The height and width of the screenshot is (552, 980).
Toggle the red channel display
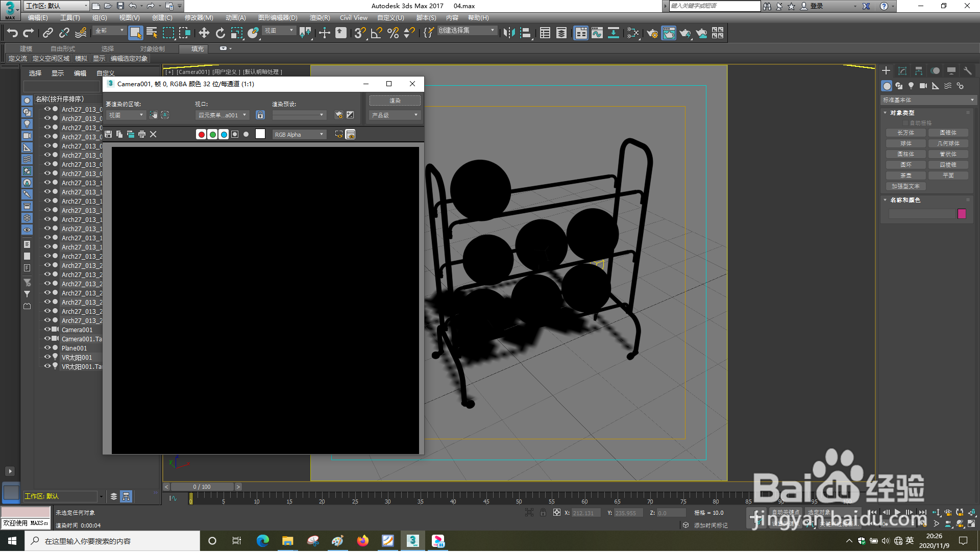pyautogui.click(x=201, y=135)
